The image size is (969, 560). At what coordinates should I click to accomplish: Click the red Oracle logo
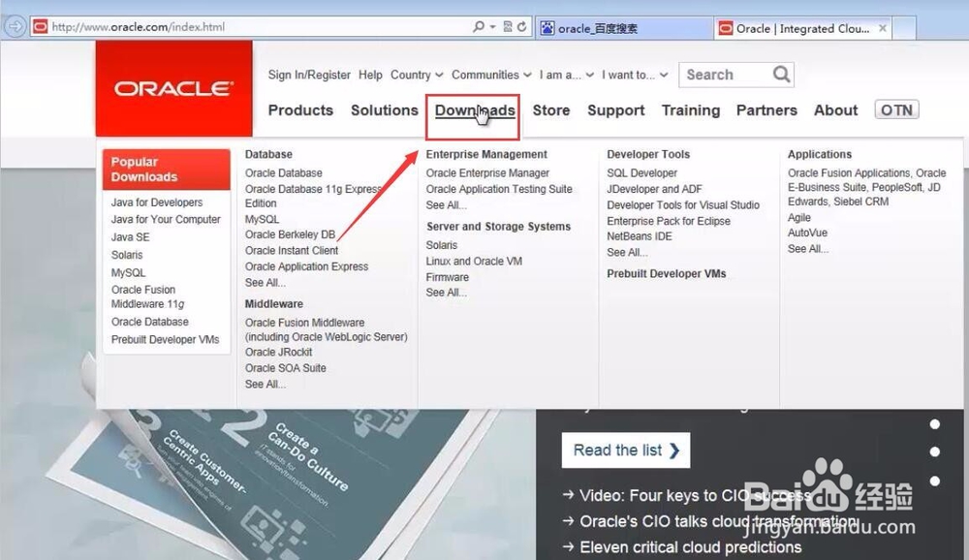coord(173,88)
